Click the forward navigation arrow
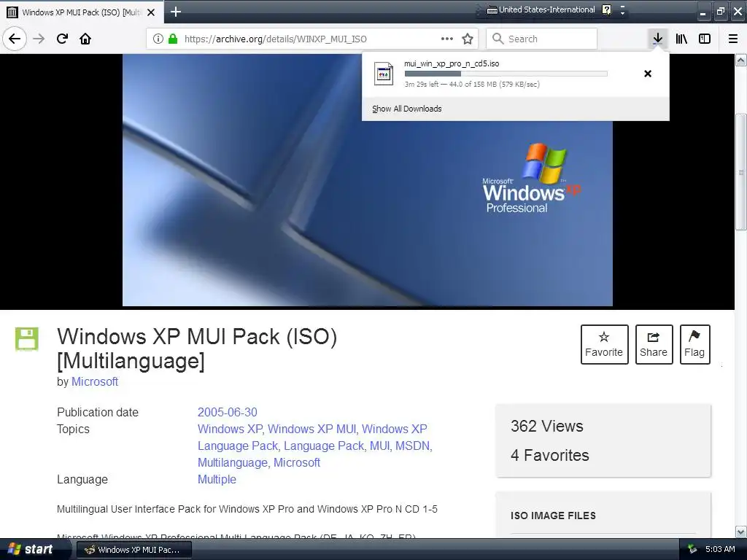Screen dimensions: 747x560 coord(39,39)
